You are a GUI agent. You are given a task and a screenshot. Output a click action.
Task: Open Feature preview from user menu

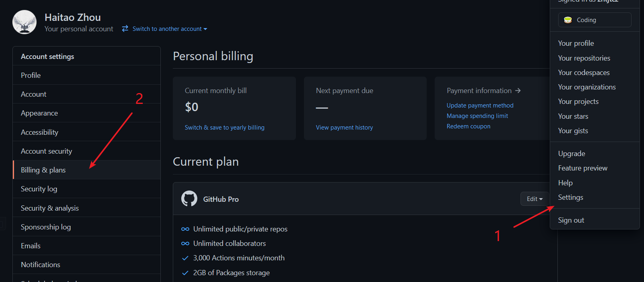coord(595,168)
